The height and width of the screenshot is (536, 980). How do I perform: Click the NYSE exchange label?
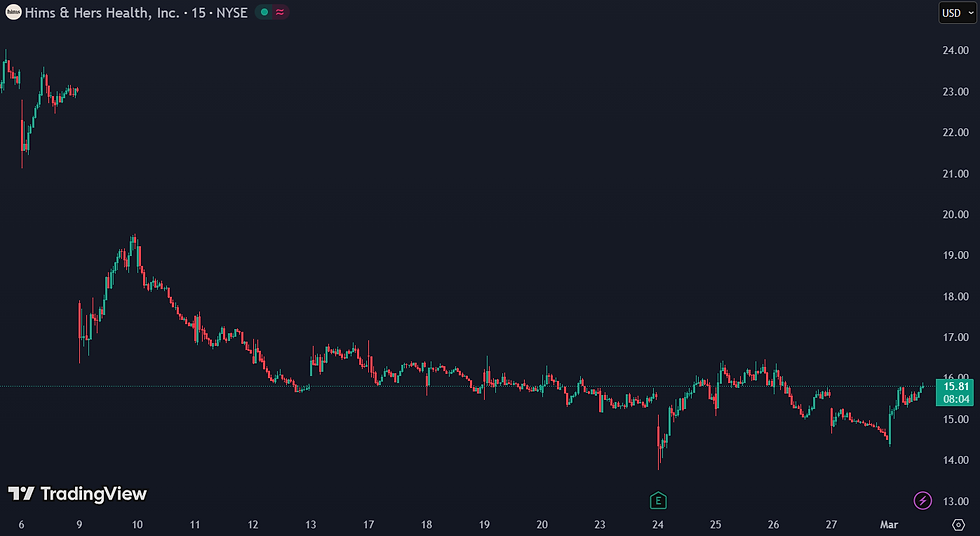click(x=232, y=12)
